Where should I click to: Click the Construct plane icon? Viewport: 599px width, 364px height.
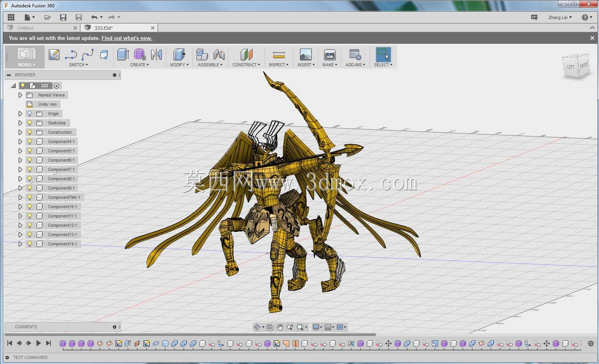coord(246,54)
